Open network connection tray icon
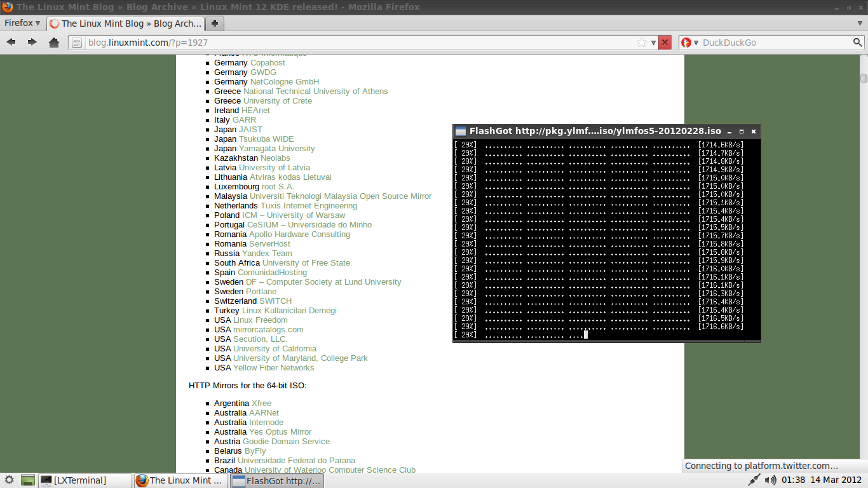868x488 pixels. (x=754, y=480)
